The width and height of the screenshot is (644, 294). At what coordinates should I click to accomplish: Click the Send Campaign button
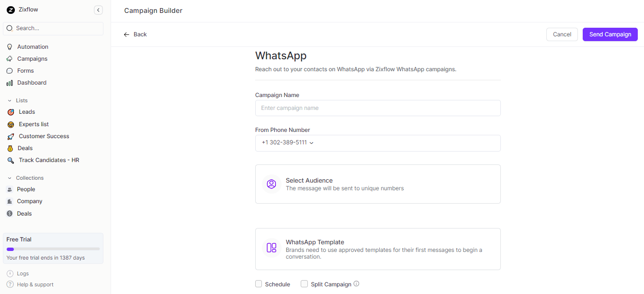tap(610, 34)
